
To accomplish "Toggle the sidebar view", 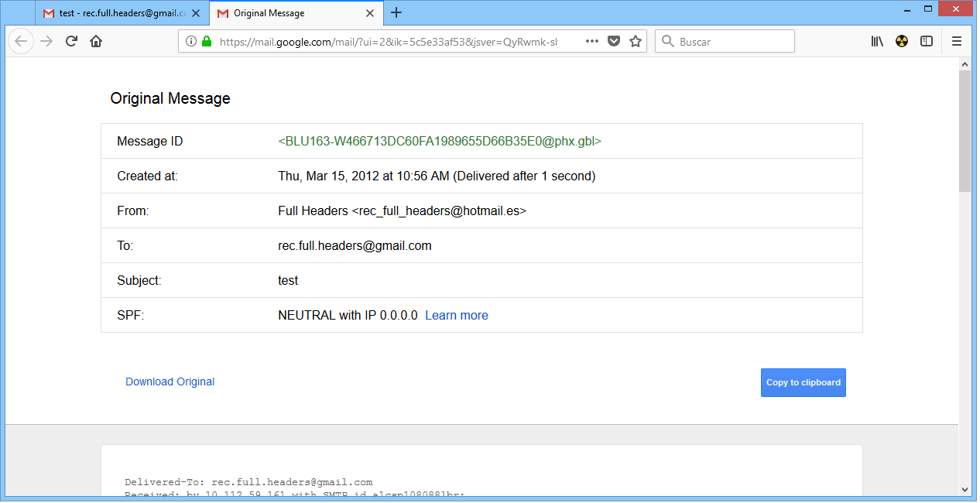I will [x=927, y=42].
